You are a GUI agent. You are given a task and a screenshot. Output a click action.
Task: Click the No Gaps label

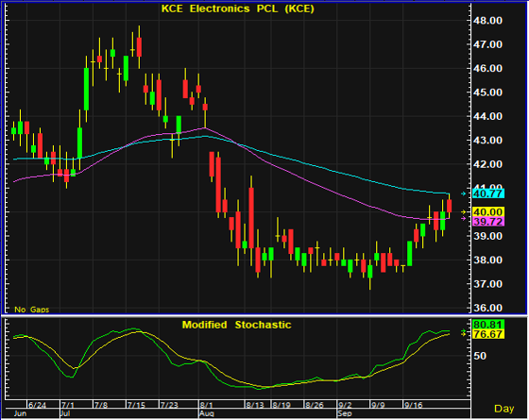[32, 310]
